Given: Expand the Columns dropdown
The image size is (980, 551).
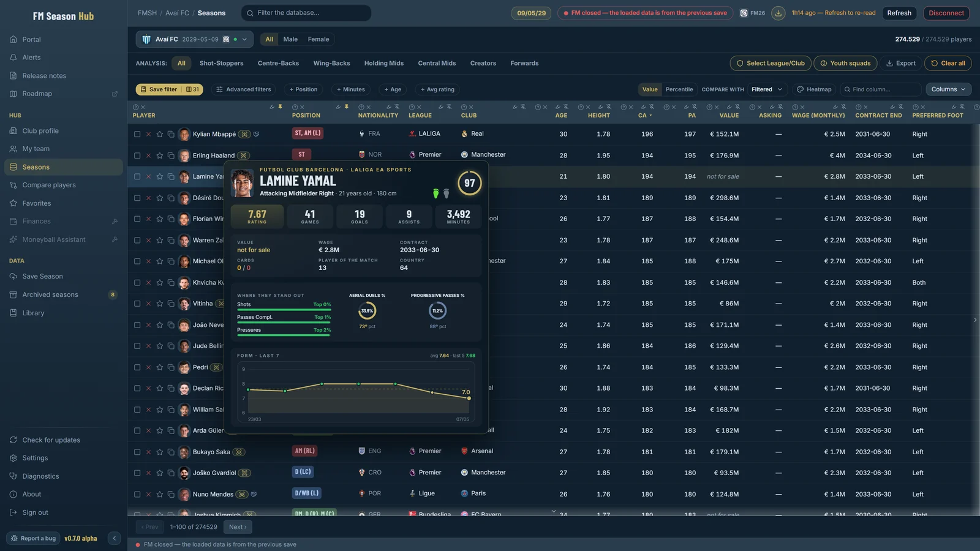Looking at the screenshot, I should click(948, 89).
